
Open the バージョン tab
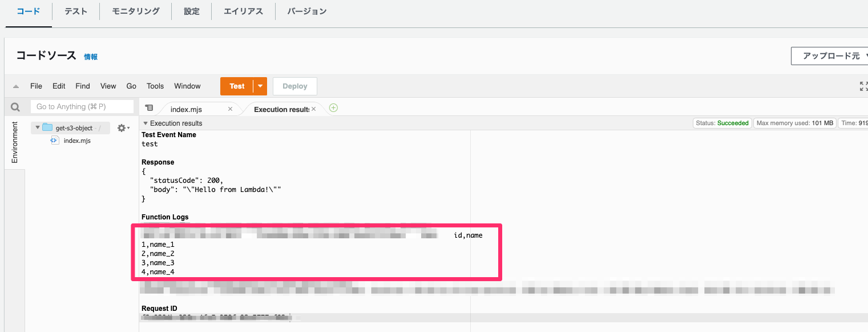coord(307,11)
